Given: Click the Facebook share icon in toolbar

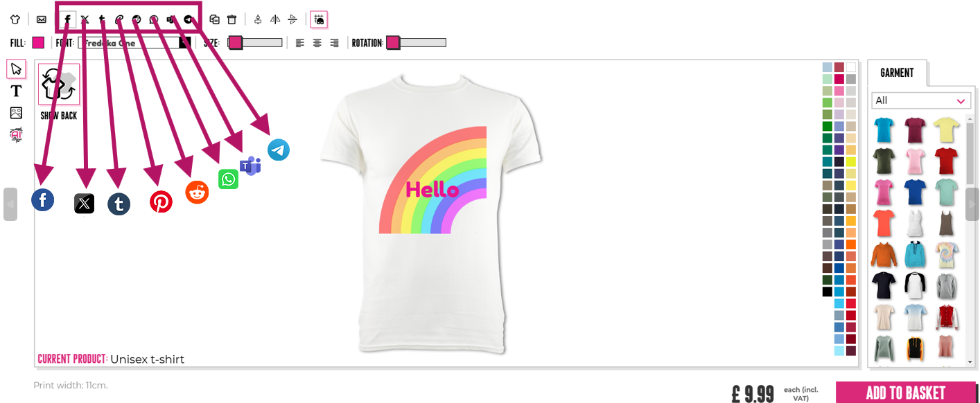Looking at the screenshot, I should pos(67,19).
